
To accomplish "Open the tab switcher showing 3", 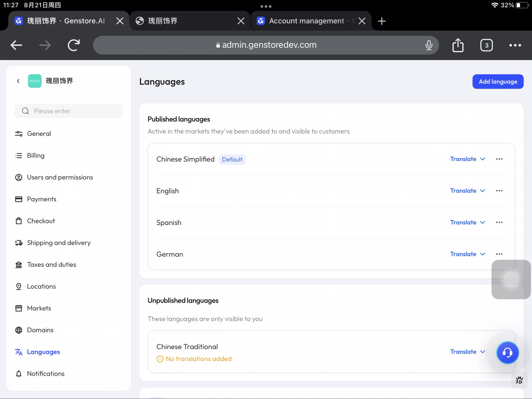I will pyautogui.click(x=486, y=45).
